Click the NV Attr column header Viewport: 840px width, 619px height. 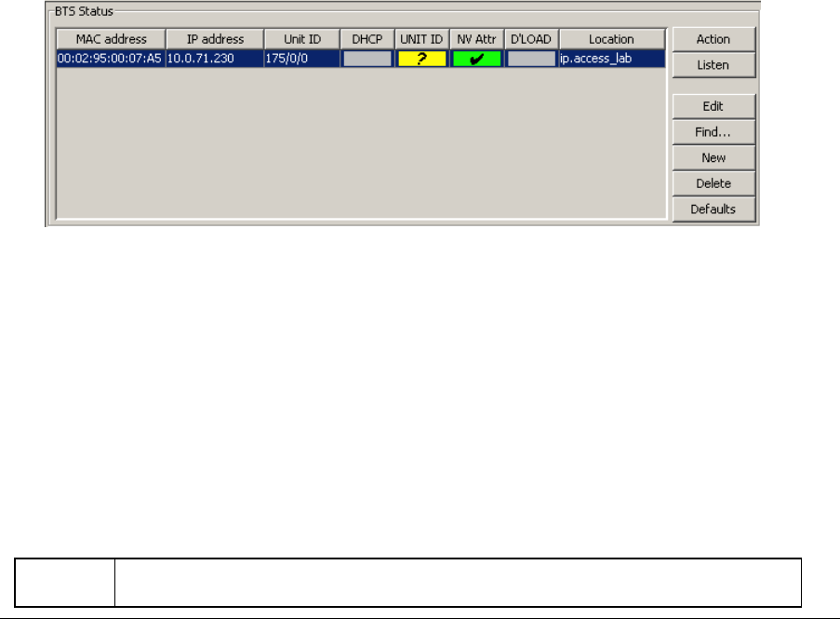[477, 39]
